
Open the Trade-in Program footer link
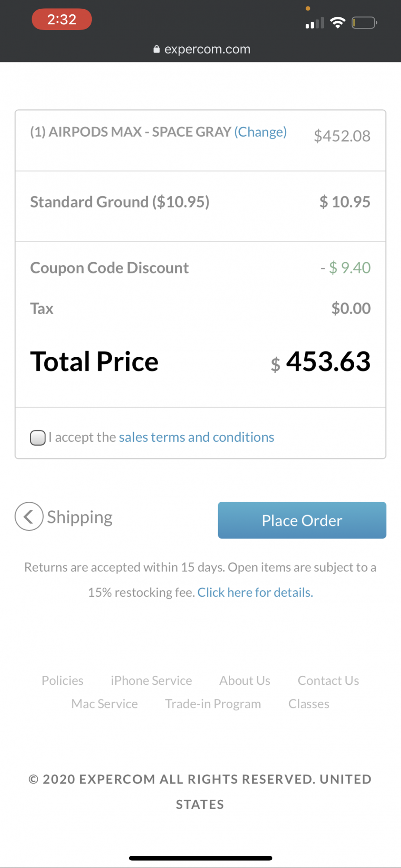pos(213,704)
